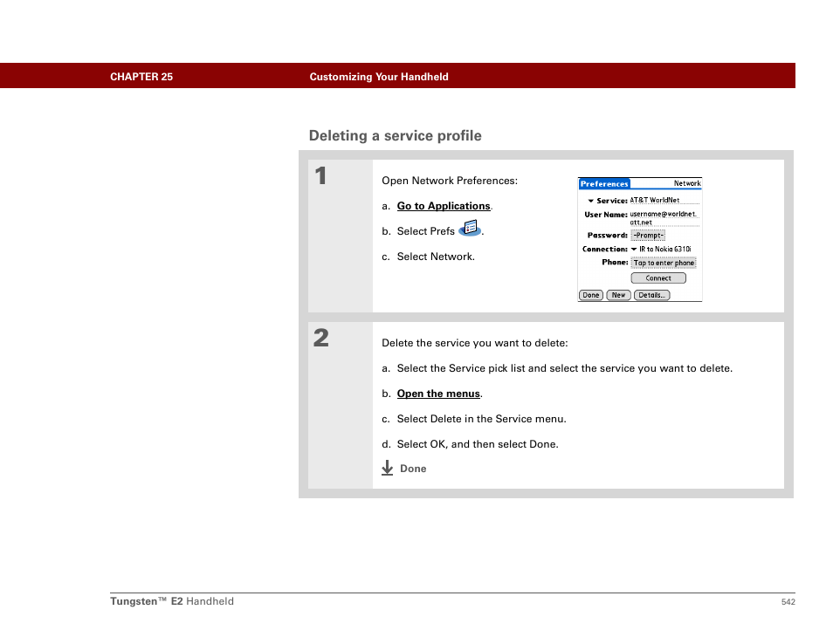
Task: Select the 'AT&T WorldNet' service value
Action: (x=655, y=200)
